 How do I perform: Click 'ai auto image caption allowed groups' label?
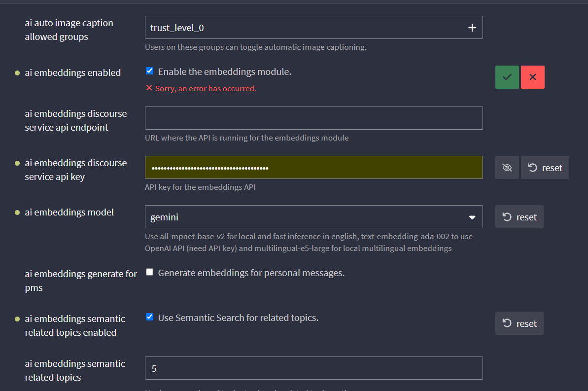point(69,30)
